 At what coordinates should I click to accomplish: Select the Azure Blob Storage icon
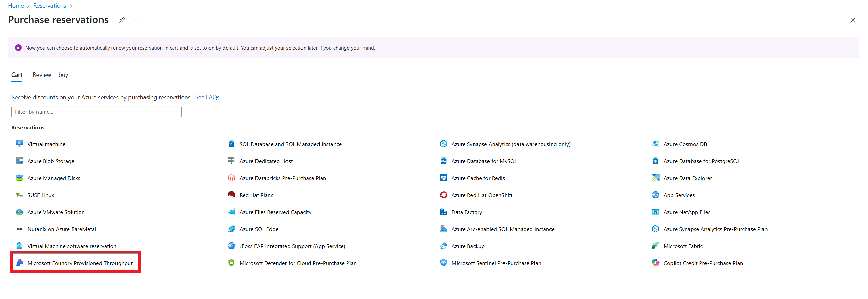point(19,161)
